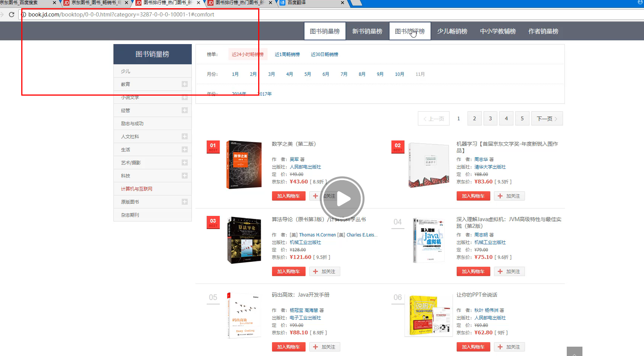Open author link 周志华
This screenshot has width=644, height=356.
point(481,160)
